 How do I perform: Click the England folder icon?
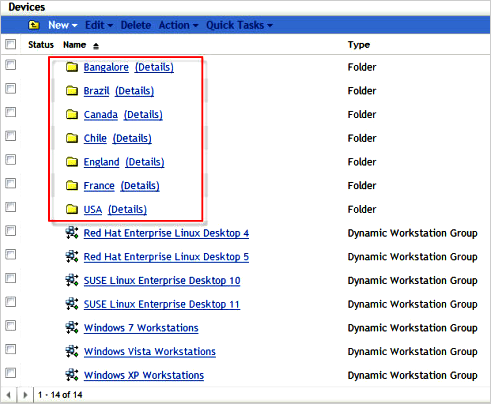point(72,162)
